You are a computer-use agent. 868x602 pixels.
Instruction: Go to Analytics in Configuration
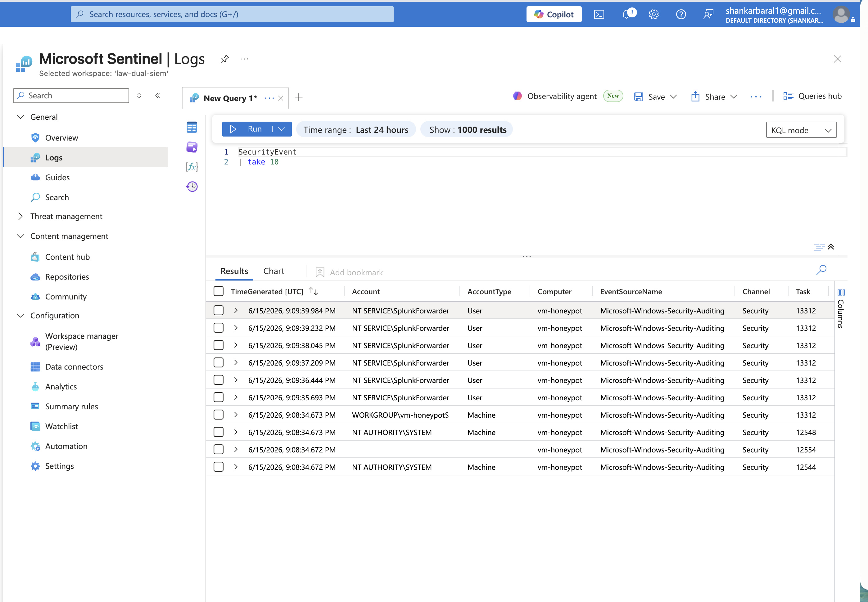pyautogui.click(x=61, y=387)
